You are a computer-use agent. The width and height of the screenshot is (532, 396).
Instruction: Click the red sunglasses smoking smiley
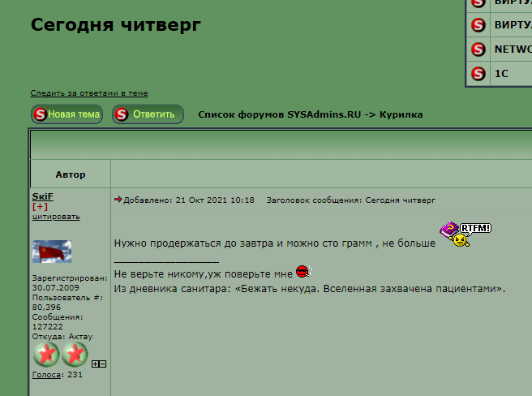click(x=303, y=271)
